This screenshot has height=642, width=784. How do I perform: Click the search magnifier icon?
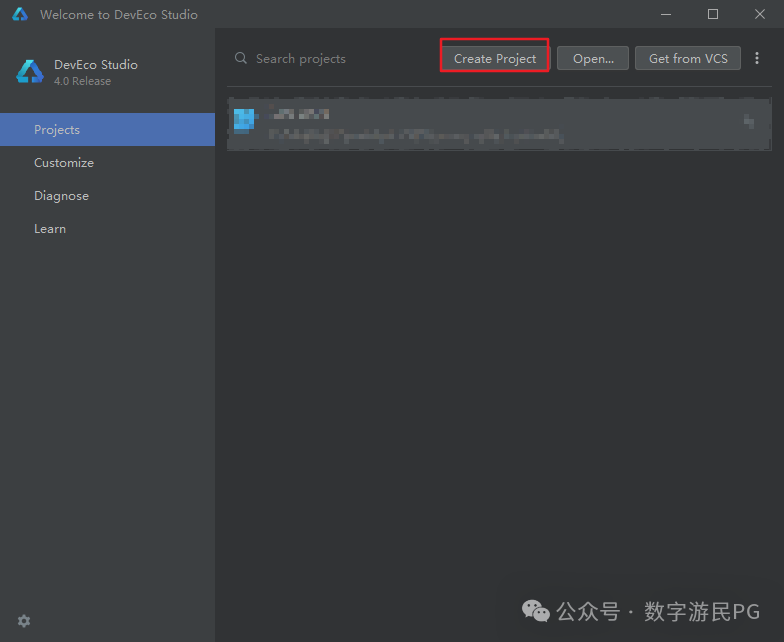[x=240, y=58]
